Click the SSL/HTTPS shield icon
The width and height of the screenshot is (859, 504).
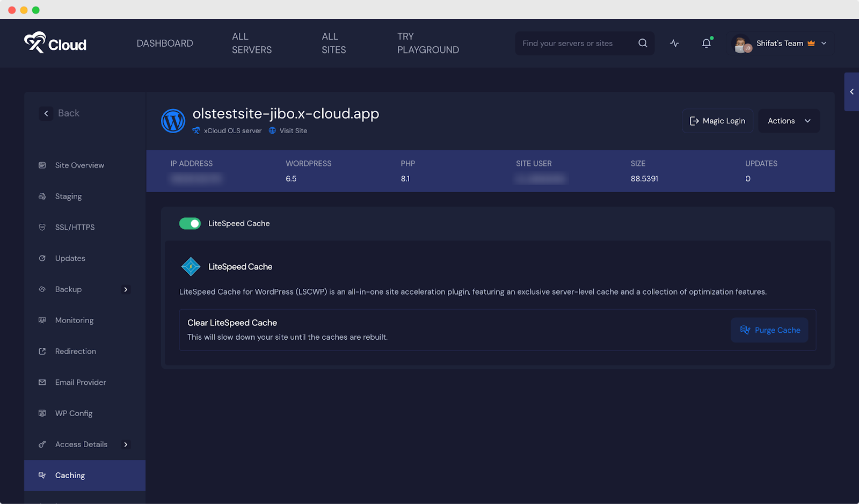(42, 227)
